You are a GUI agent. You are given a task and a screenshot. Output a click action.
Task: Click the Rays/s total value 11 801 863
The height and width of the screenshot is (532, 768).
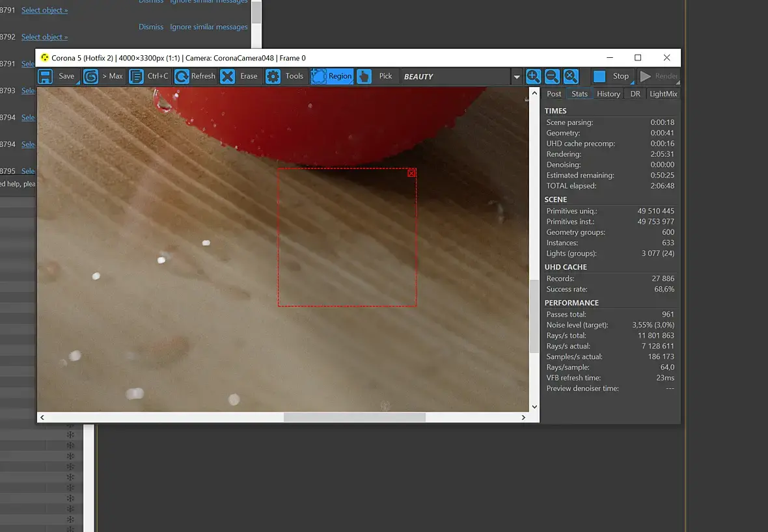click(x=656, y=336)
